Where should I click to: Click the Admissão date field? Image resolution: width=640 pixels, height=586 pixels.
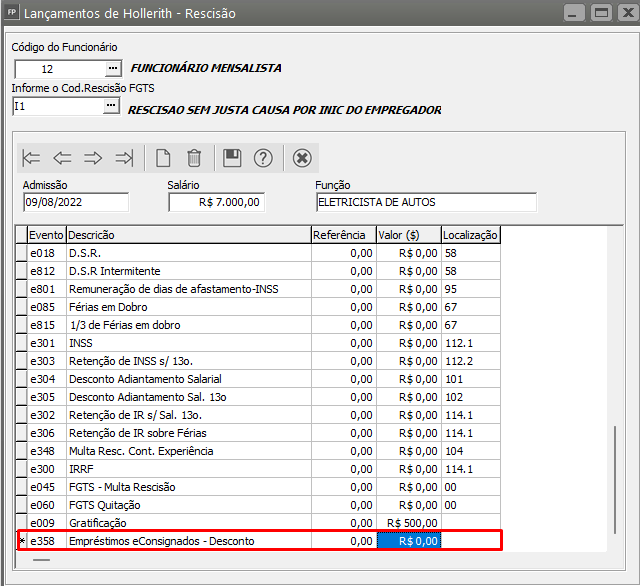[76, 203]
